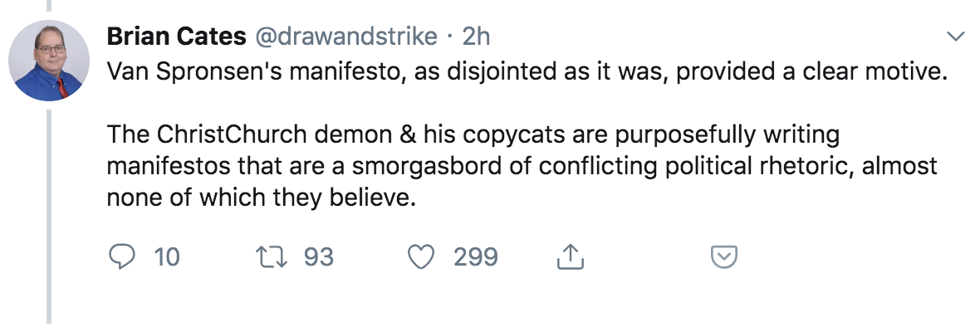Image resolution: width=980 pixels, height=332 pixels.
Task: Expand the tweet options chevron menu
Action: (x=957, y=37)
